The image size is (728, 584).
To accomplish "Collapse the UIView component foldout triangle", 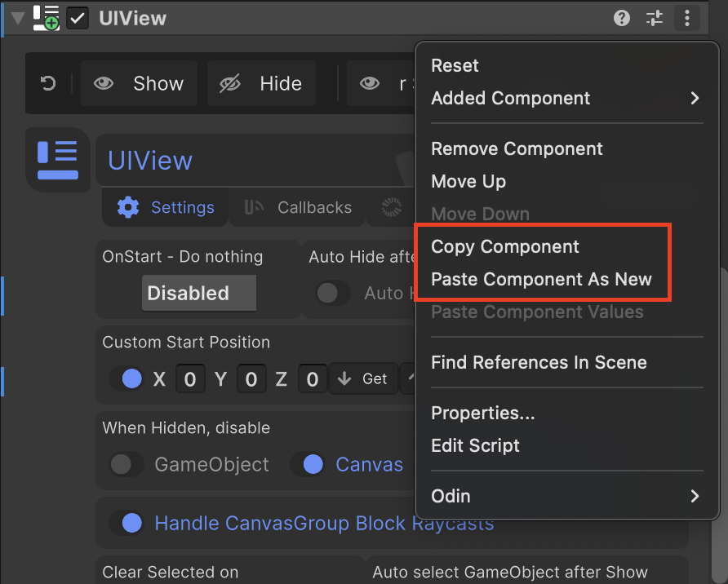I will point(18,19).
